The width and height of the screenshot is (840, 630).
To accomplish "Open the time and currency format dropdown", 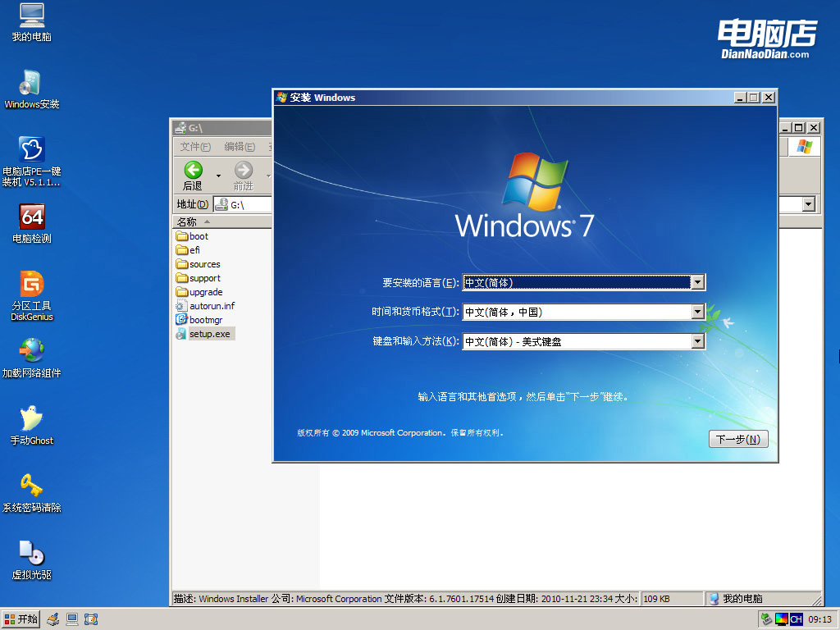I will (697, 312).
